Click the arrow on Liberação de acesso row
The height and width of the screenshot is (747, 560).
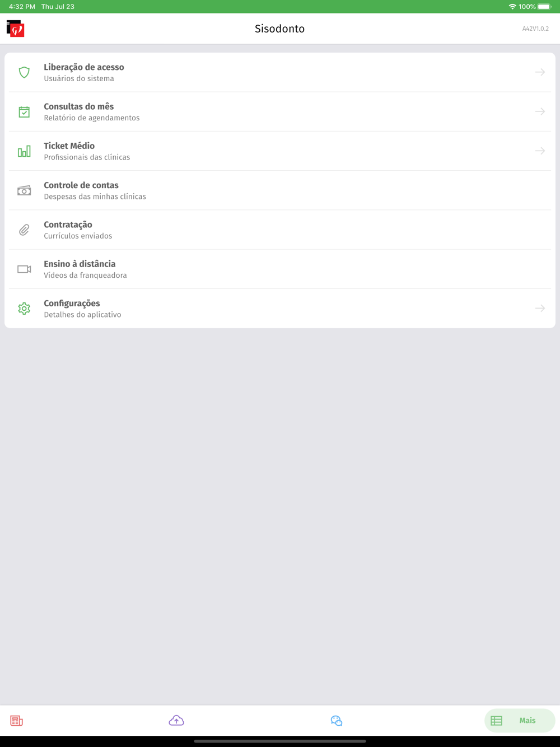540,72
